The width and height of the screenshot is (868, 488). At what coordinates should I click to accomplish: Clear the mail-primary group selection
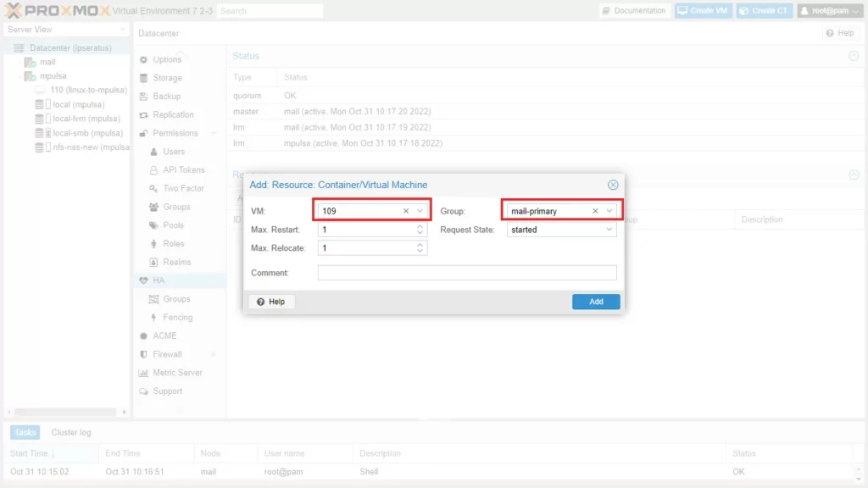(x=595, y=211)
